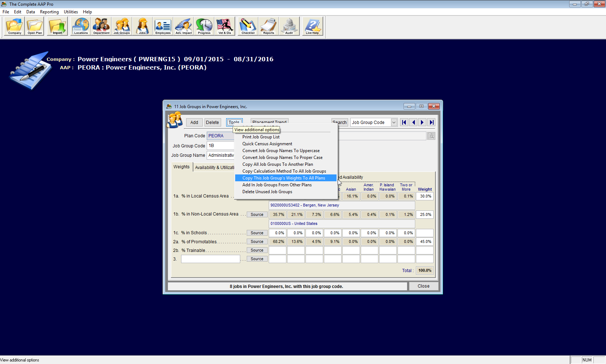Open the File menu
606x364 pixels.
pos(6,12)
